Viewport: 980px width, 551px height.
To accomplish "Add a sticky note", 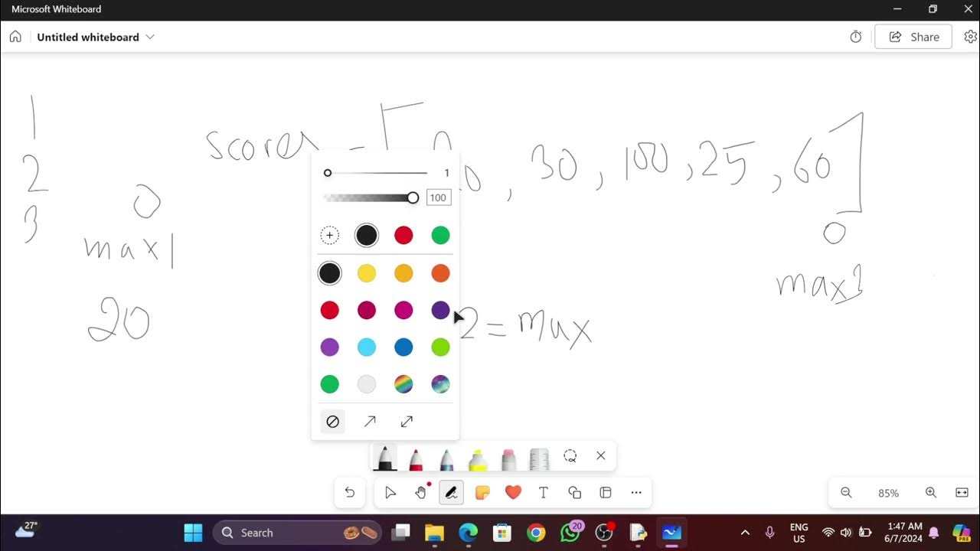I will (x=482, y=493).
